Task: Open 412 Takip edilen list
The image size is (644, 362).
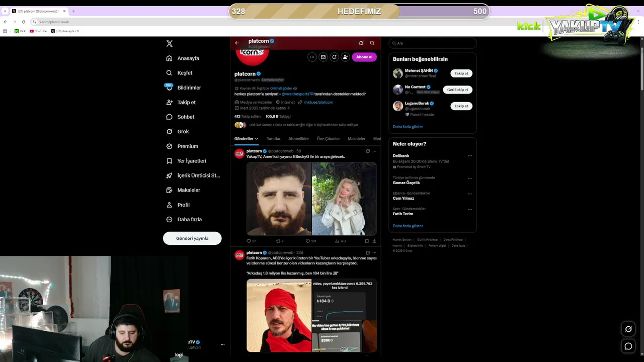Action: click(x=248, y=116)
